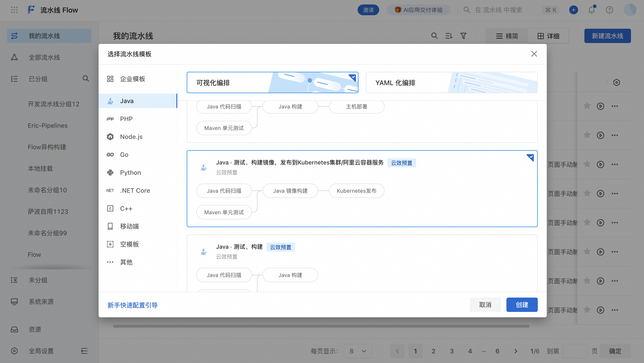Select the Java · 测试、构建 template card
Viewport: 644px width, 363px height.
pyautogui.click(x=362, y=264)
